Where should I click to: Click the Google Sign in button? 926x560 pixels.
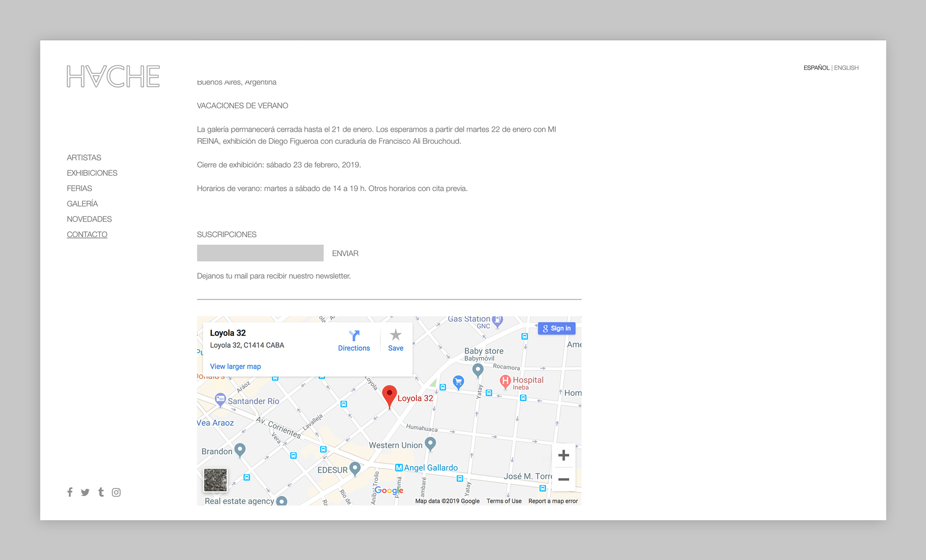pyautogui.click(x=557, y=329)
